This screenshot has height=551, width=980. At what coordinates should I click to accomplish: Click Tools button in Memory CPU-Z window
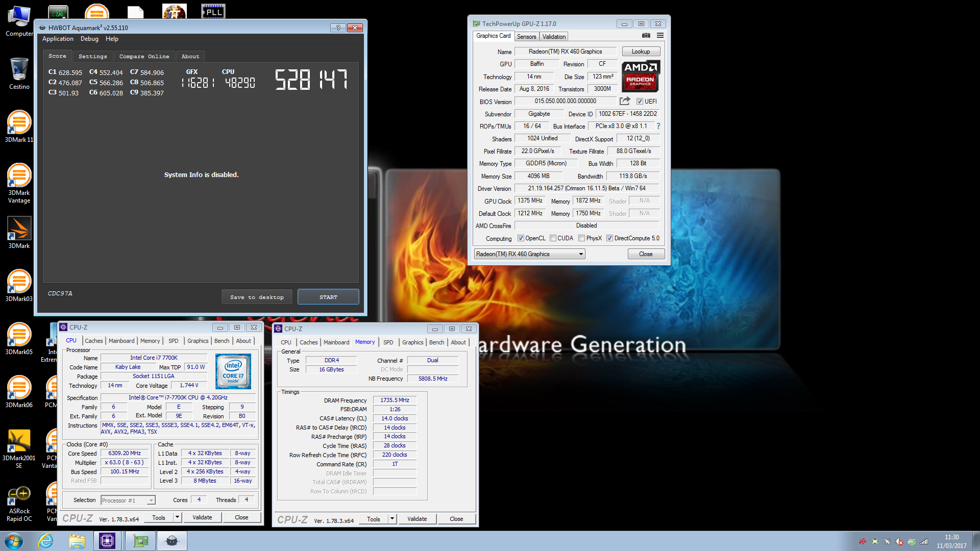[374, 519]
